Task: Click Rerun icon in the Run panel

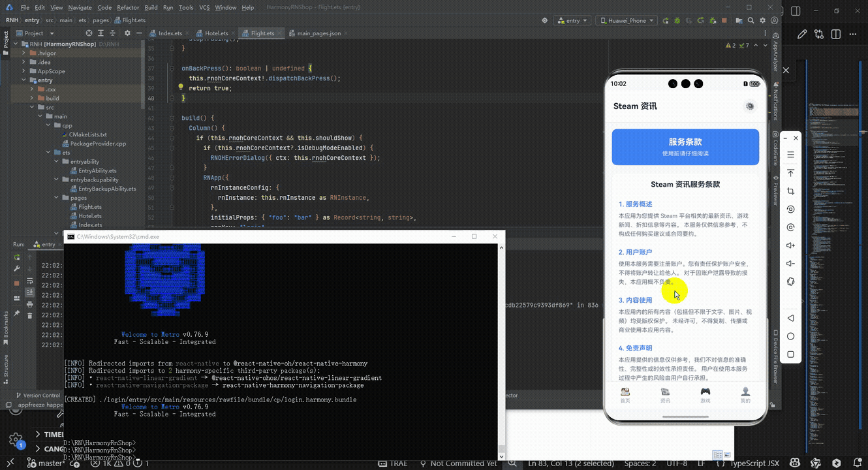Action: (17, 257)
